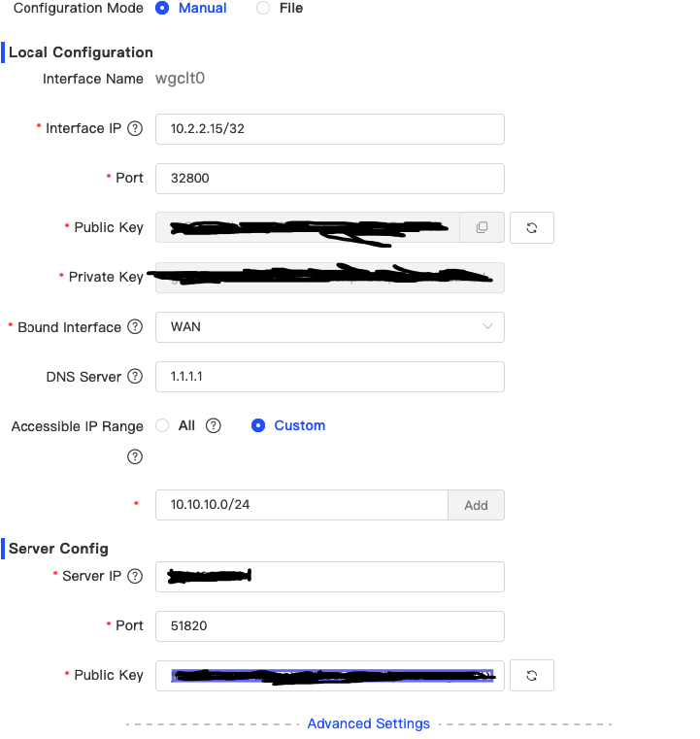This screenshot has height=739, width=700.
Task: Click the Interface IP input field
Action: [x=329, y=128]
